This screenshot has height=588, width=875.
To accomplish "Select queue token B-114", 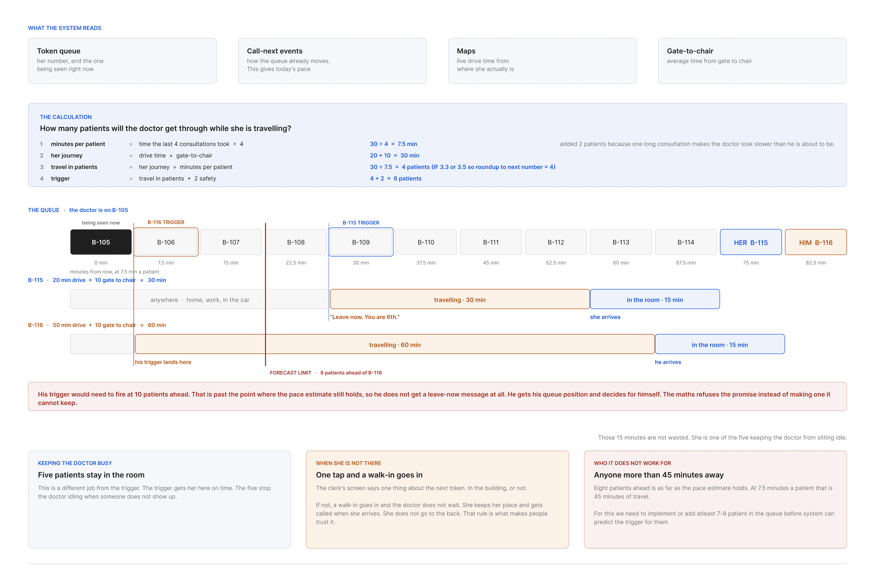I will click(x=686, y=242).
